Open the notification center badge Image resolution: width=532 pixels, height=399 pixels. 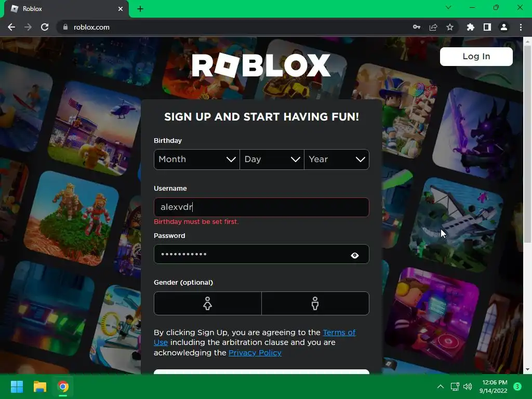(517, 387)
